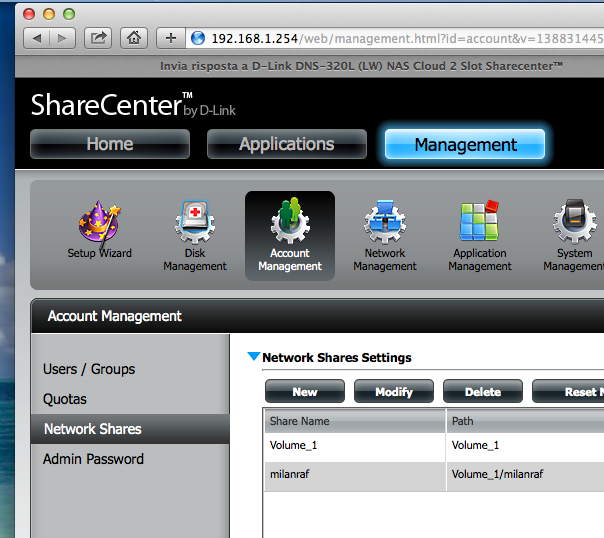Viewport: 604px width, 538px height.
Task: Open Application Management section
Action: (x=480, y=236)
